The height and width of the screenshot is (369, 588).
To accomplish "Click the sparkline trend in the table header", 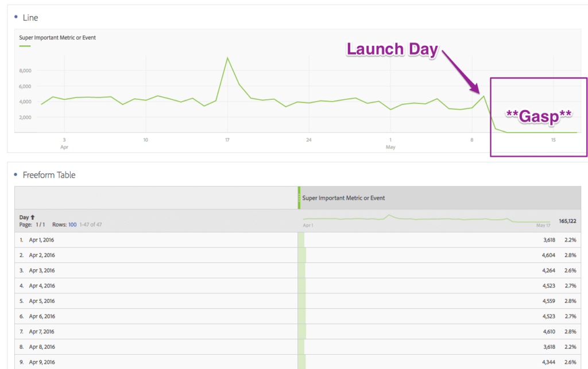I will click(426, 219).
